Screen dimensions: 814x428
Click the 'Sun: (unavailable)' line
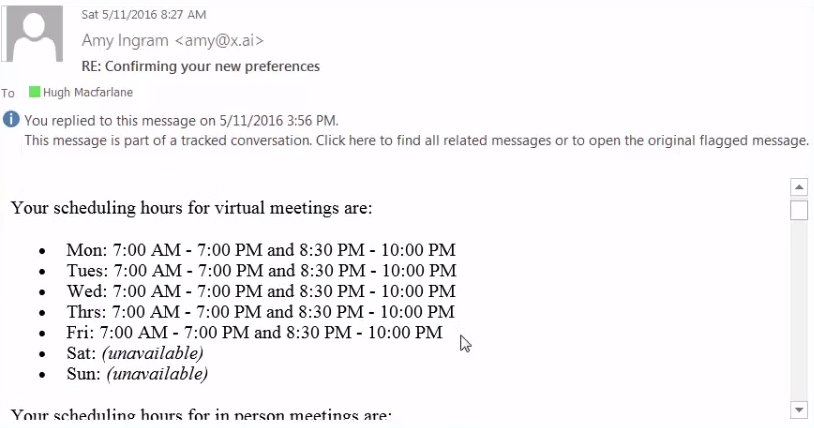pyautogui.click(x=136, y=374)
